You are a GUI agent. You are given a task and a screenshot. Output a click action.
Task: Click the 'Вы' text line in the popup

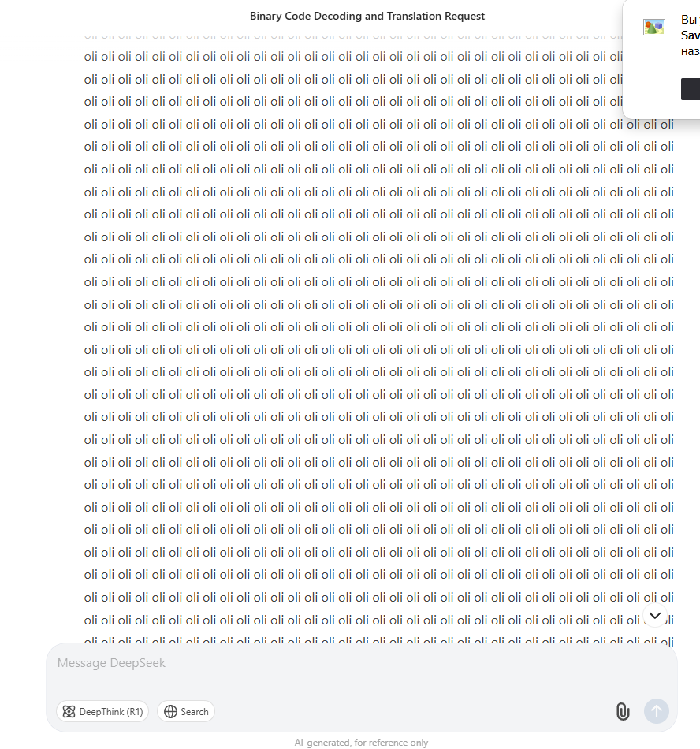tap(691, 20)
